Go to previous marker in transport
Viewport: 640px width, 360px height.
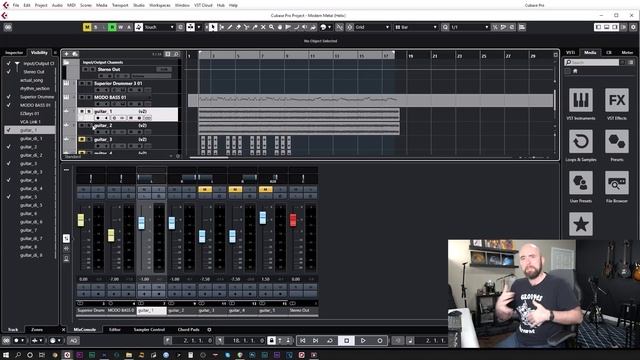[302, 340]
